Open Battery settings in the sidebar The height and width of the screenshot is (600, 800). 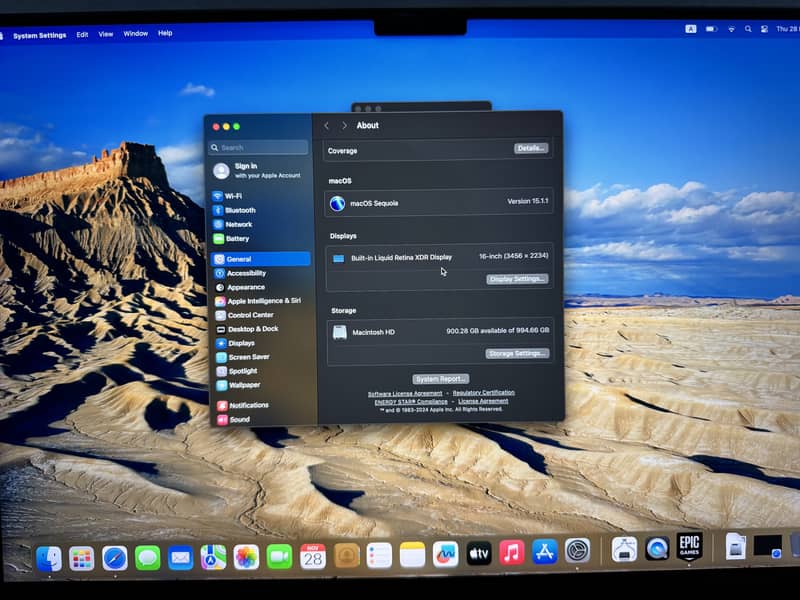click(236, 239)
